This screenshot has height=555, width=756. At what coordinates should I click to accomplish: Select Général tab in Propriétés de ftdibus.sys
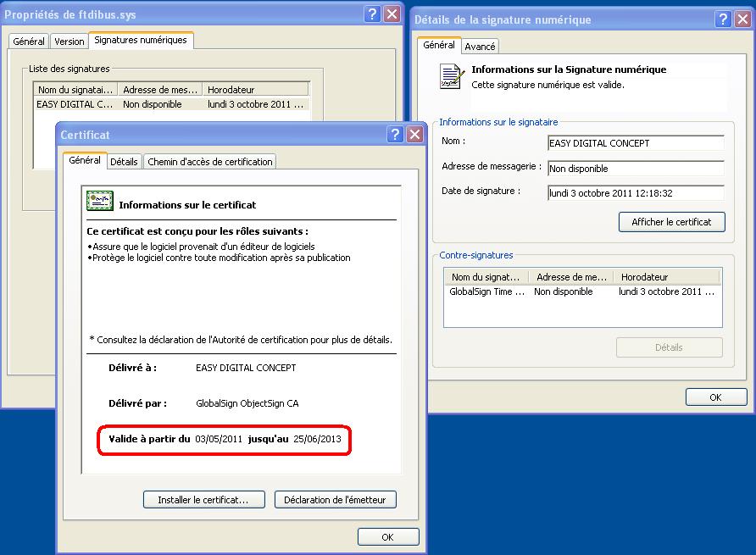click(x=29, y=42)
